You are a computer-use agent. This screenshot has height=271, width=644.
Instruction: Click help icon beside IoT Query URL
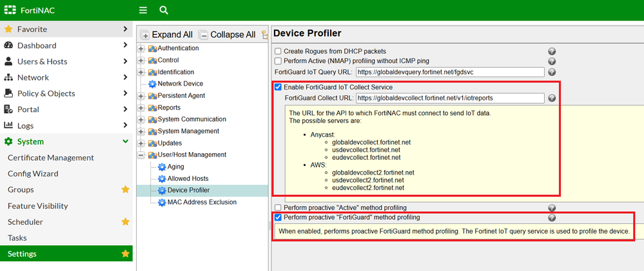[552, 72]
